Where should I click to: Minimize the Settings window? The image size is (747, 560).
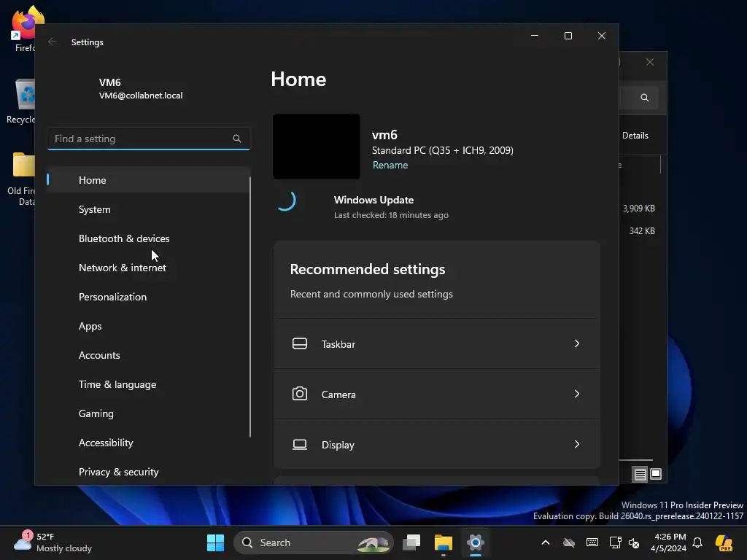click(x=535, y=36)
